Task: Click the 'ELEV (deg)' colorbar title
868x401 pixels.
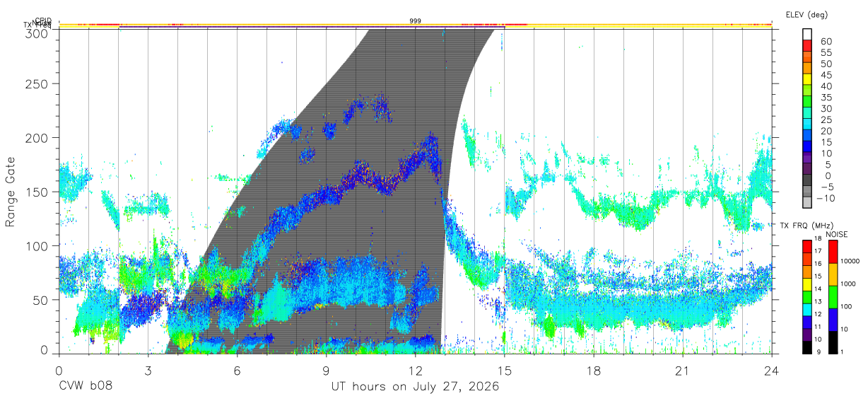Action: [807, 14]
